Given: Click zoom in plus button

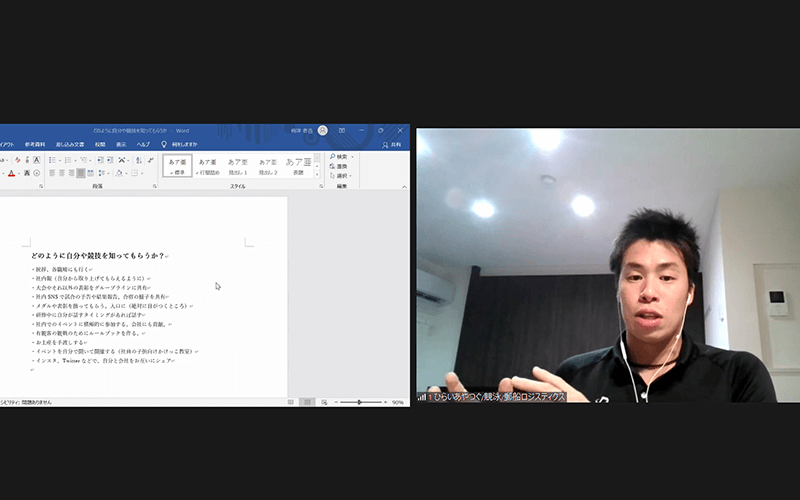Looking at the screenshot, I should [x=385, y=402].
